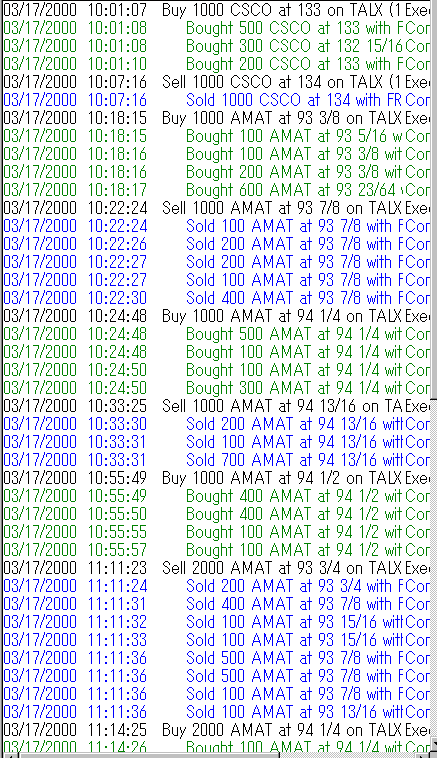
Task: Click the 'Bought 500 AMAT at 94 1/4' row
Action: pos(216,334)
